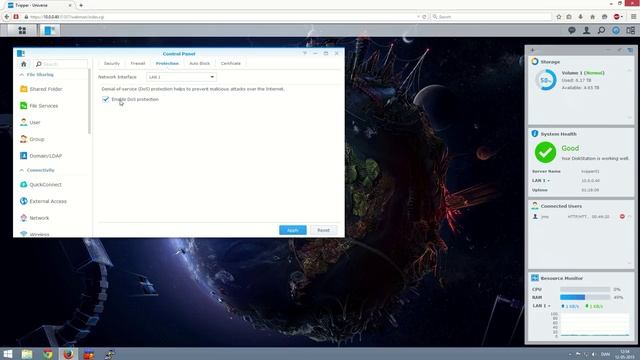This screenshot has width=640, height=360.
Task: Toggle the DSM widgets panel icon
Action: click(631, 30)
